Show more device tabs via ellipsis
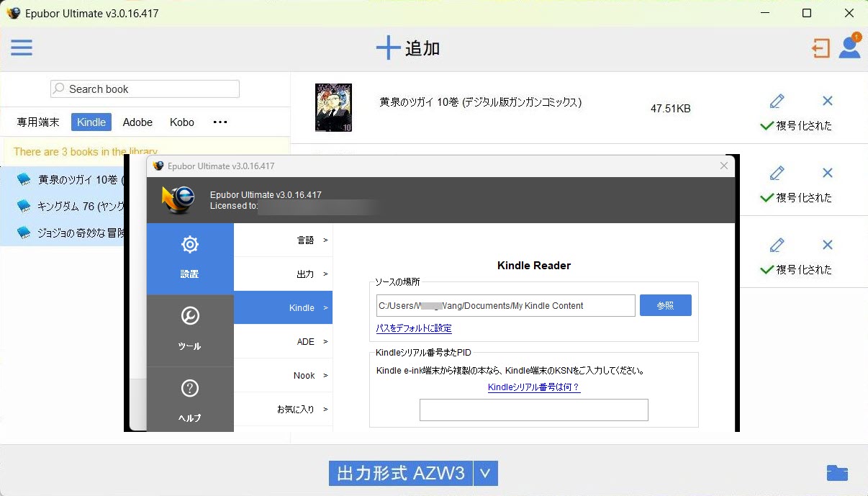The image size is (868, 496). [x=220, y=122]
